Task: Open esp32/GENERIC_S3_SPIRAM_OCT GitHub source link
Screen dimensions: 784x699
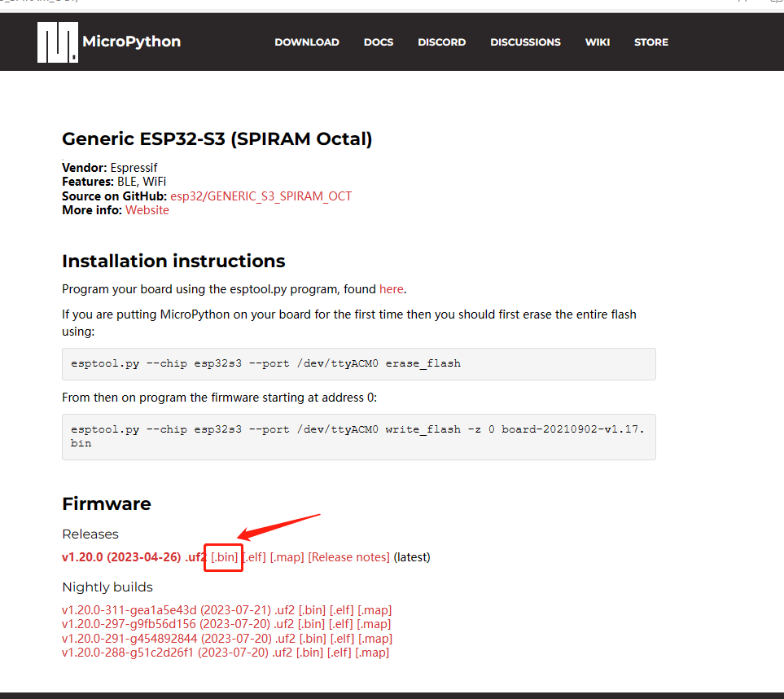Action: click(261, 196)
